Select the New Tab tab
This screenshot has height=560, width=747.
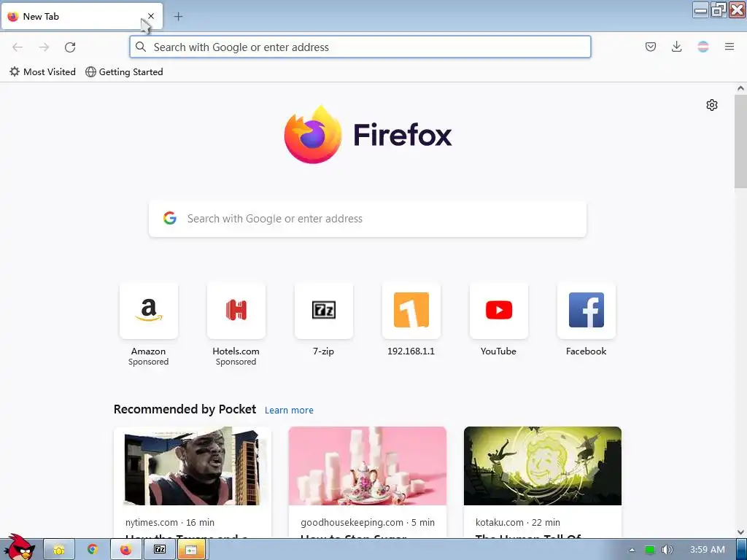pos(82,17)
